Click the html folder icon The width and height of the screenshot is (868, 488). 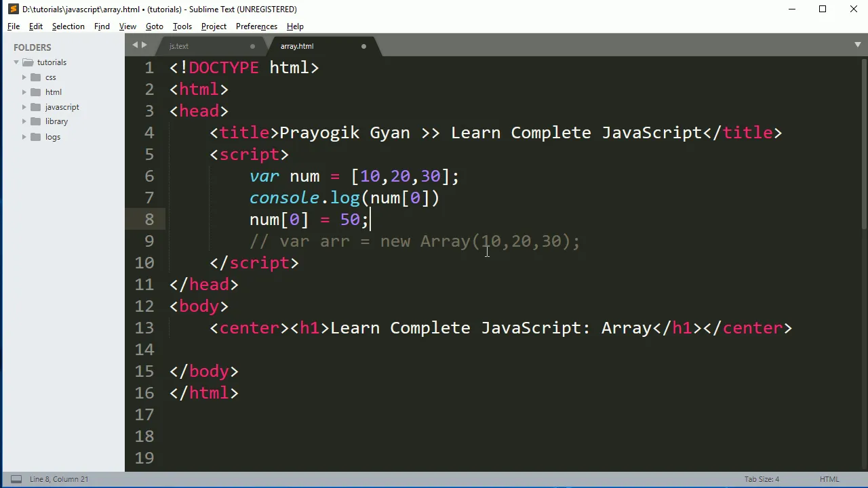[36, 92]
